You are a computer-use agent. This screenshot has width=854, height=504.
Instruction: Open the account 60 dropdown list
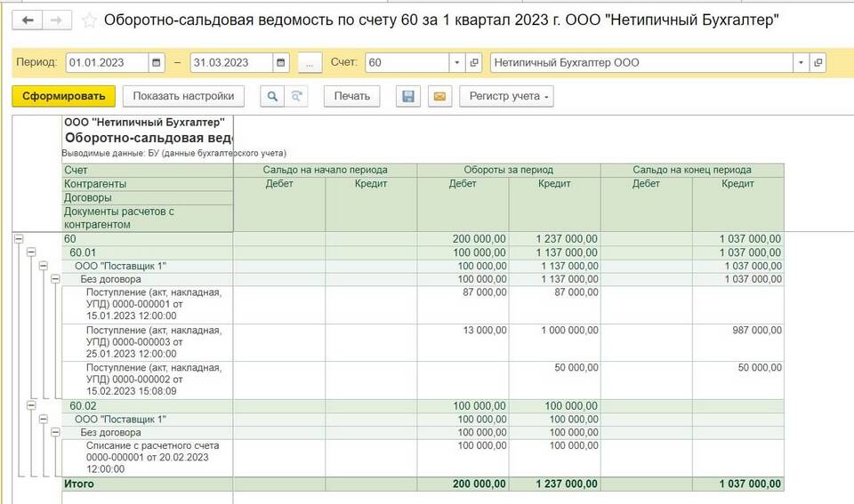456,62
